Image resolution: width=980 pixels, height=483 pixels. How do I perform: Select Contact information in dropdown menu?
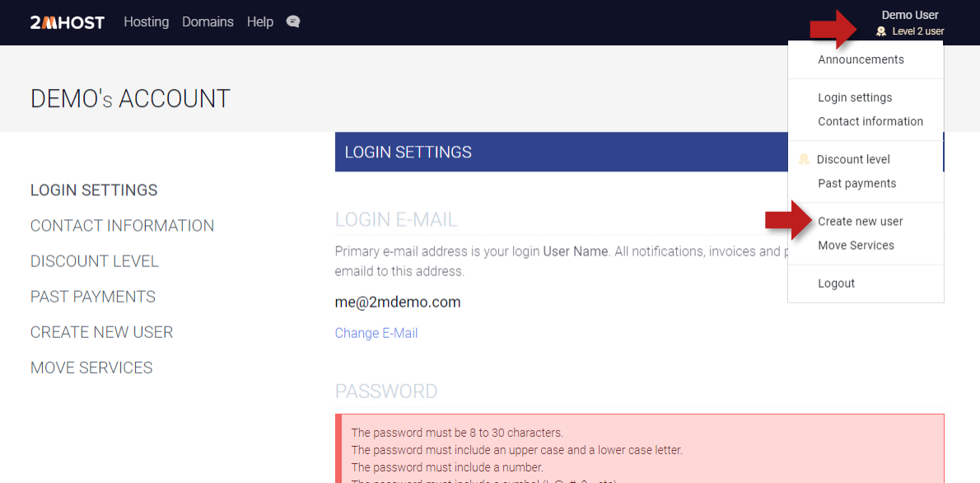click(x=870, y=121)
